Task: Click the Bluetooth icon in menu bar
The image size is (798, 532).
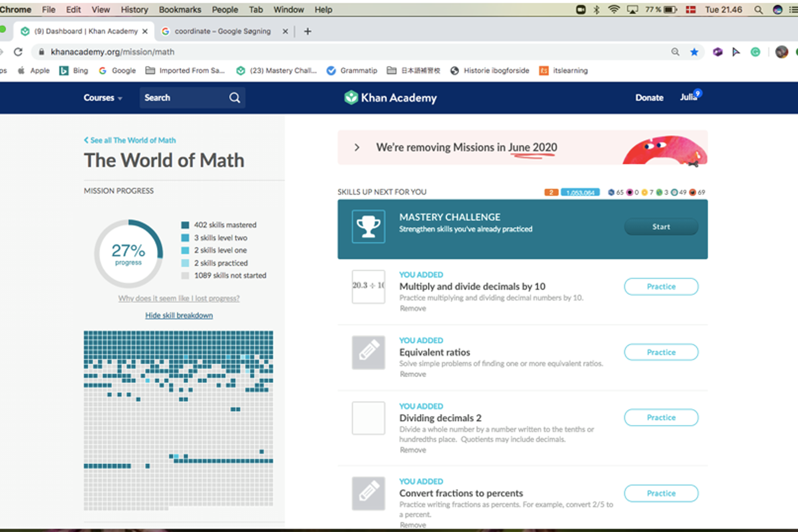Action: (597, 10)
